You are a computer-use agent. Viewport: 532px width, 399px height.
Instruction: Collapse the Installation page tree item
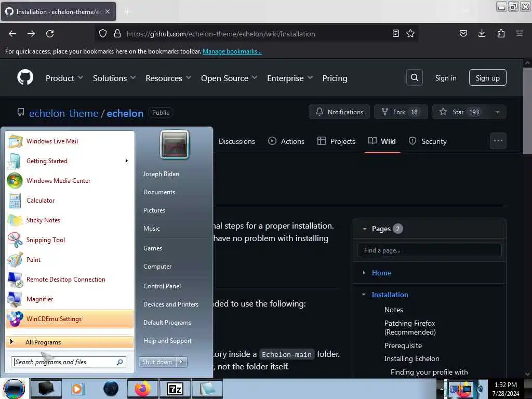[x=364, y=295]
